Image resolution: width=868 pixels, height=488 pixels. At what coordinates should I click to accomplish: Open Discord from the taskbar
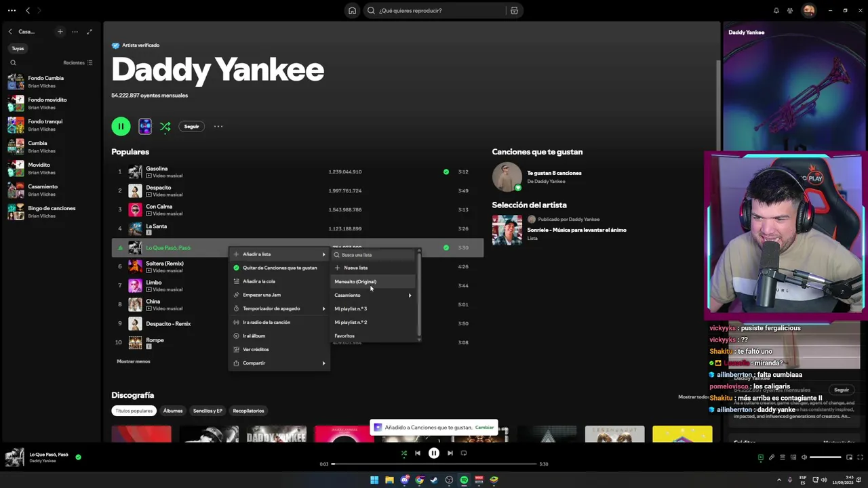click(405, 480)
